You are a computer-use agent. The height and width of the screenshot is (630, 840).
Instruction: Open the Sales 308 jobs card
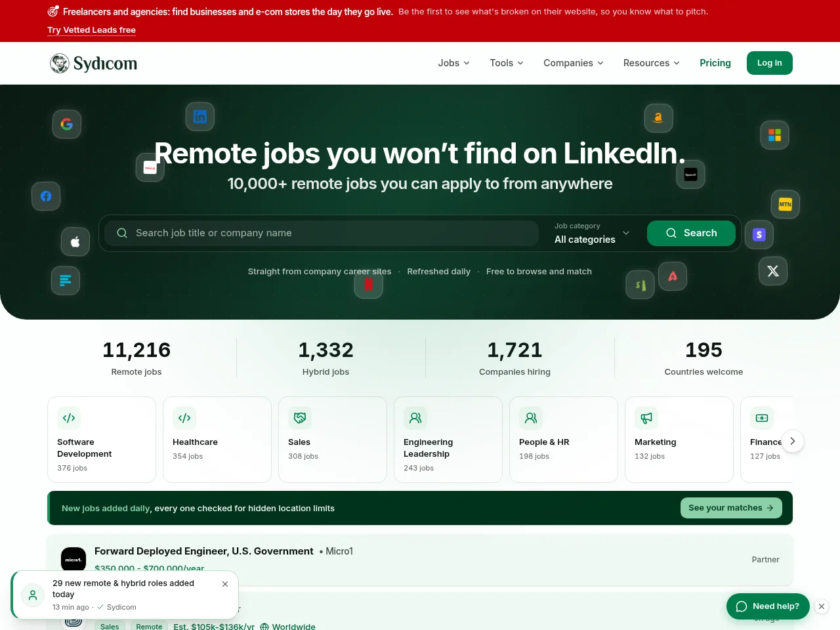click(x=333, y=440)
